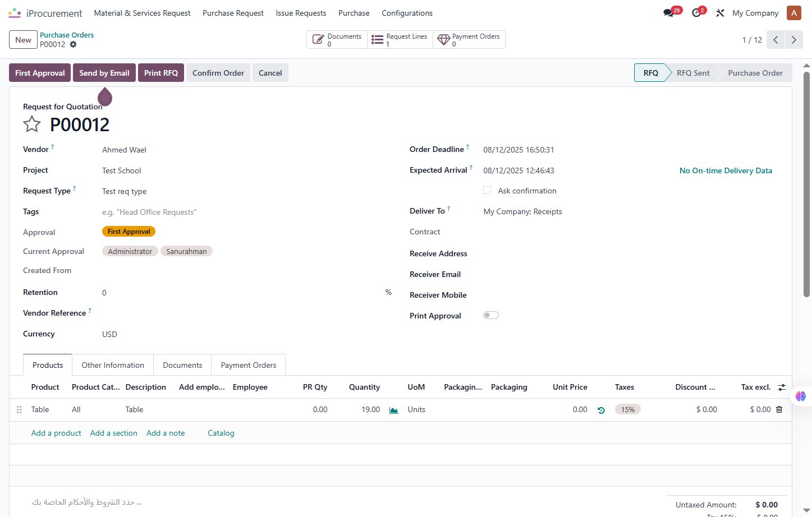Viewport: 812px width, 517px height.
Task: Toggle the Print Approval switch
Action: point(491,315)
